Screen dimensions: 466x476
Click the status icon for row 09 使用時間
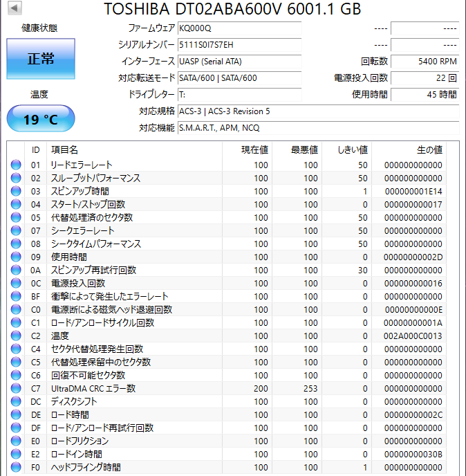[16, 257]
